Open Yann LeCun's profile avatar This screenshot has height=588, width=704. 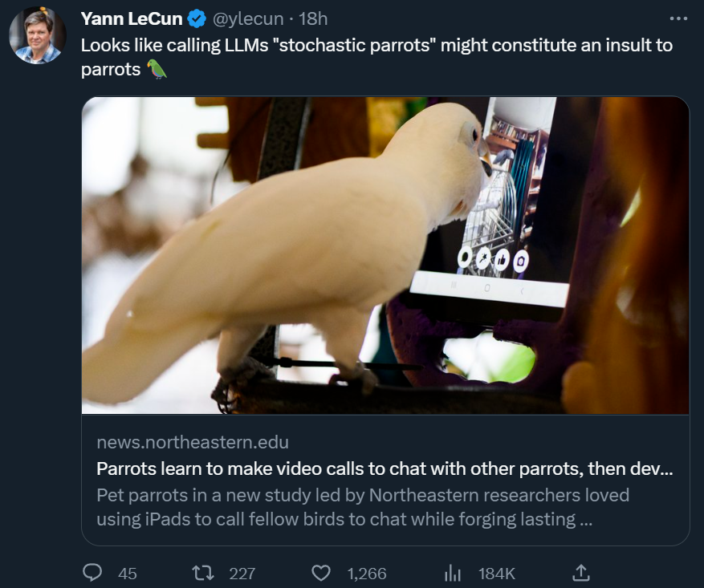coord(38,35)
